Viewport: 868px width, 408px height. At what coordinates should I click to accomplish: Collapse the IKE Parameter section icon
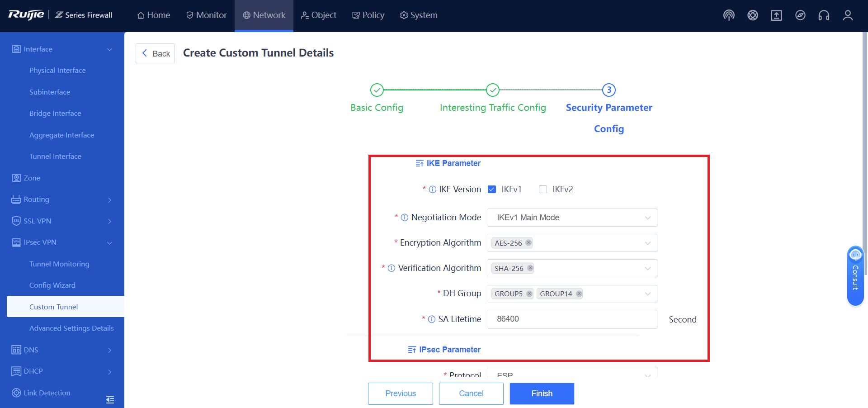click(420, 163)
